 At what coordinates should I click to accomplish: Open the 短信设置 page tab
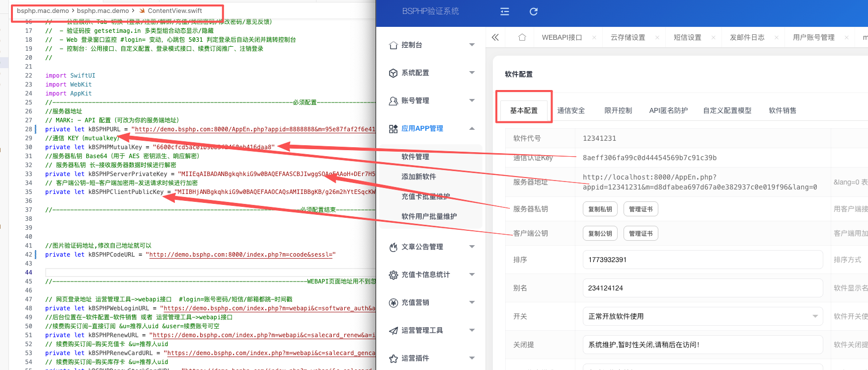point(688,38)
